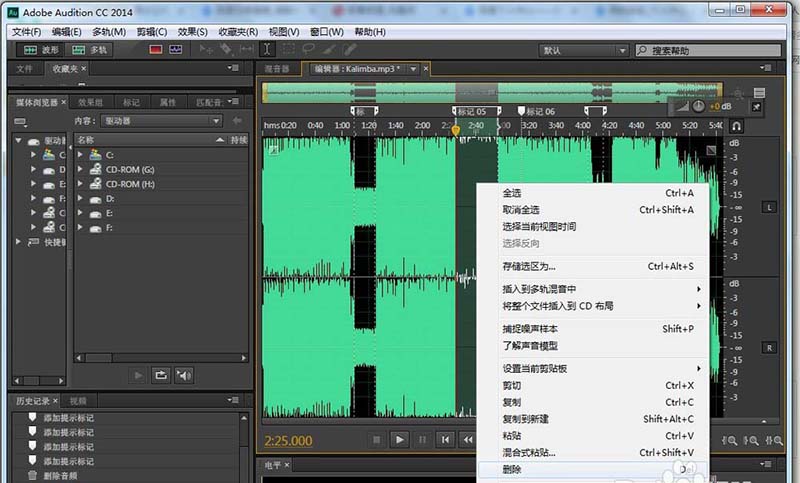800x483 pixels.
Task: Click the HUD volume knob
Action: click(698, 106)
